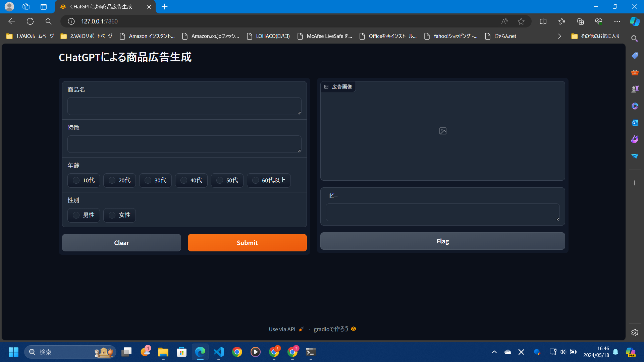Open Edge sidebar settings gear

(x=635, y=333)
